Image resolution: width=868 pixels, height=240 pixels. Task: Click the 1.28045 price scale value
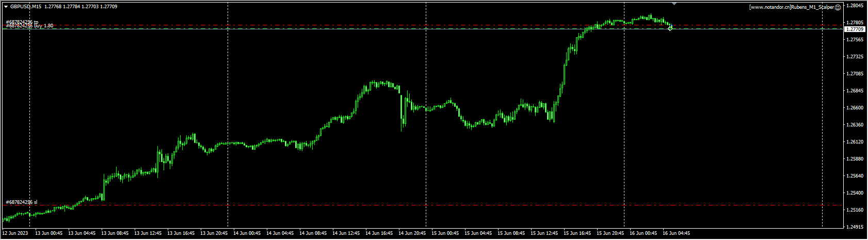coord(855,6)
